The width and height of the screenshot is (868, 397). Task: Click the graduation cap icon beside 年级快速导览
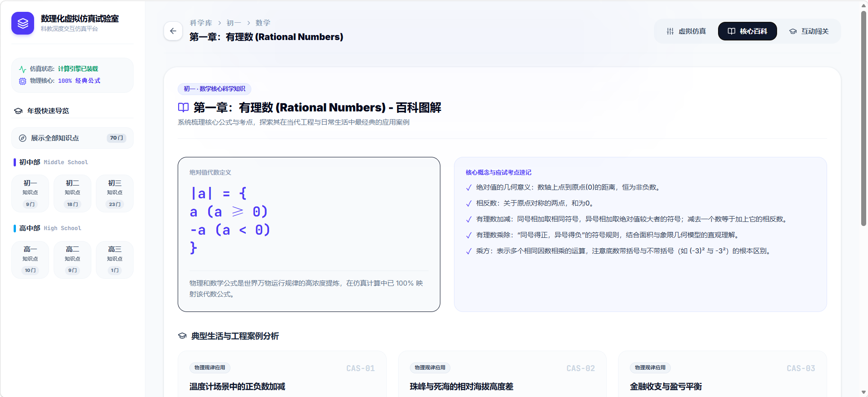18,111
